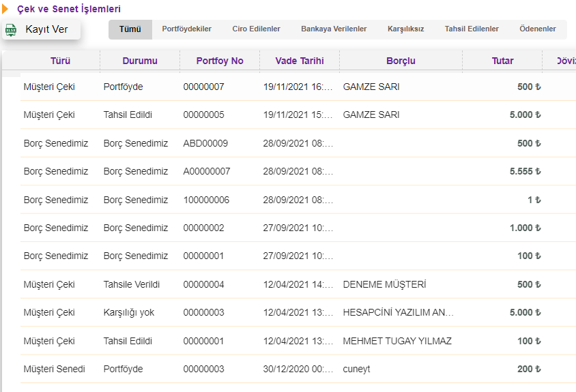The image size is (576, 392).
Task: Select portfolio number 00000002 cell
Action: (x=203, y=228)
